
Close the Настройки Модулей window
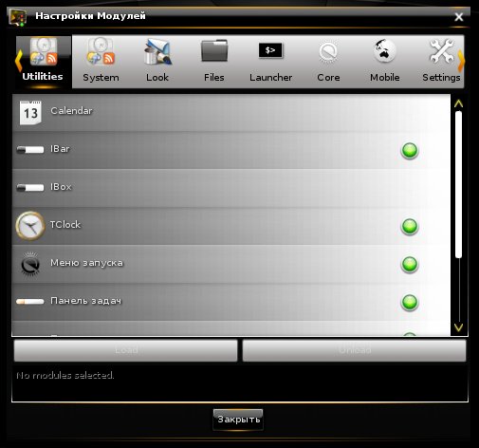click(459, 17)
